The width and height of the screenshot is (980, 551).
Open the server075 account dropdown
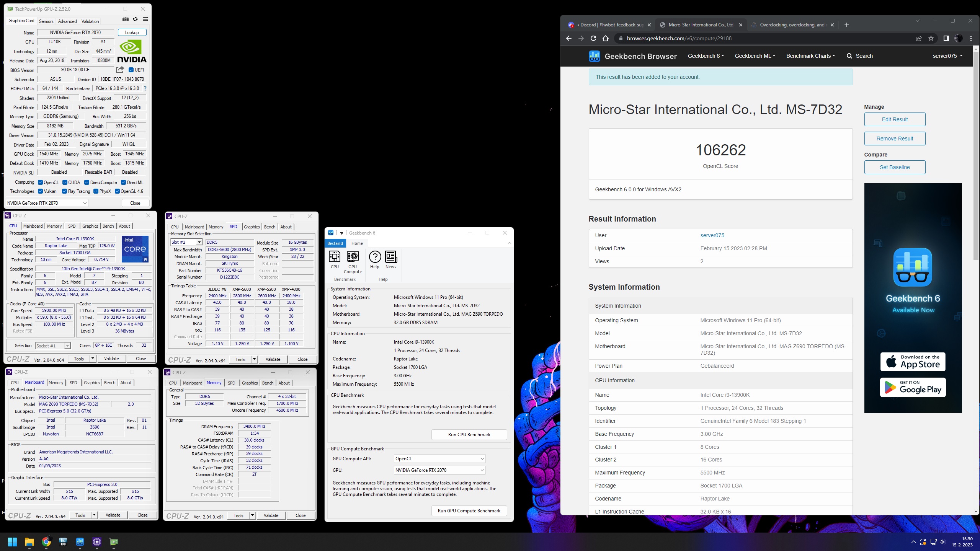(x=947, y=56)
